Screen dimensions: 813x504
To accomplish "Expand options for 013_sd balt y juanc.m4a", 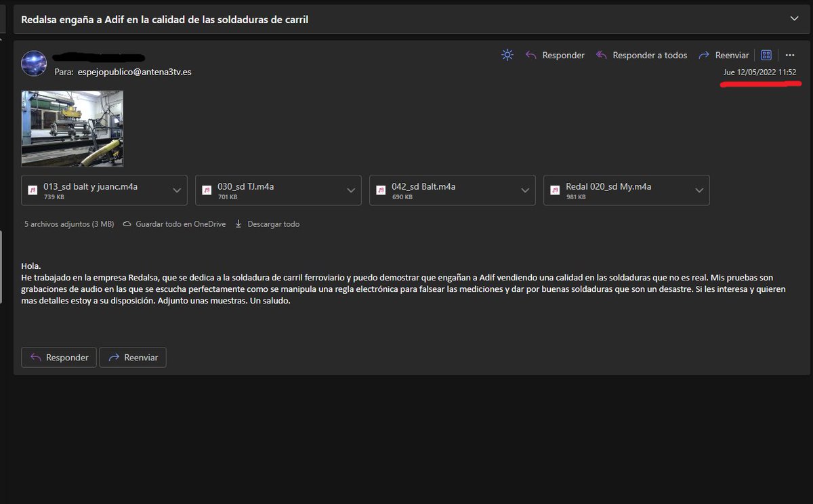I will [177, 191].
